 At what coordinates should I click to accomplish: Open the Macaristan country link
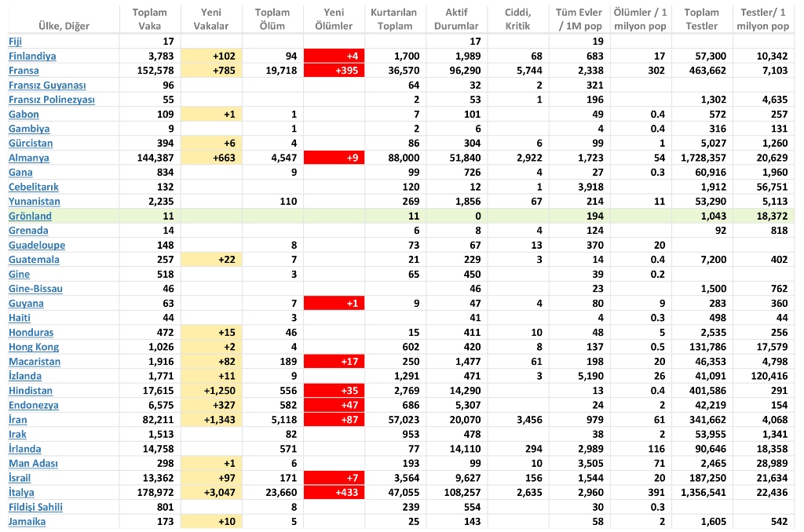click(x=35, y=361)
